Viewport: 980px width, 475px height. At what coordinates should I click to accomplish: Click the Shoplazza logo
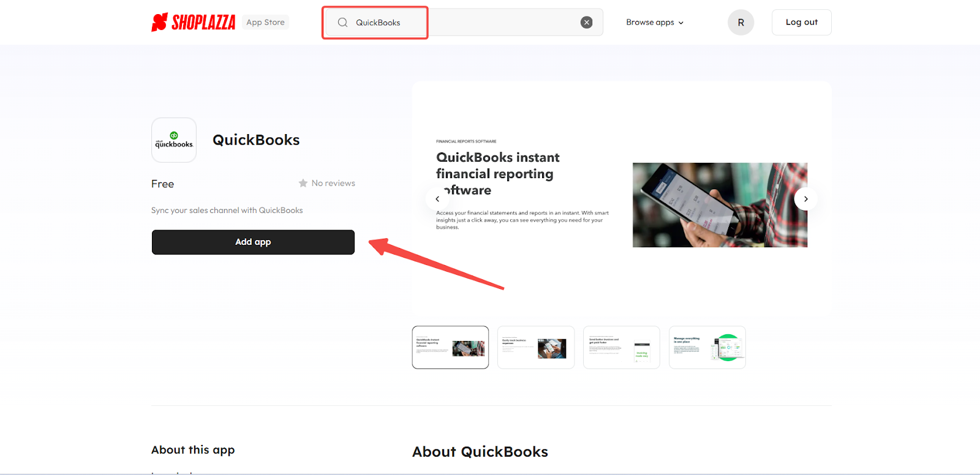coord(194,23)
